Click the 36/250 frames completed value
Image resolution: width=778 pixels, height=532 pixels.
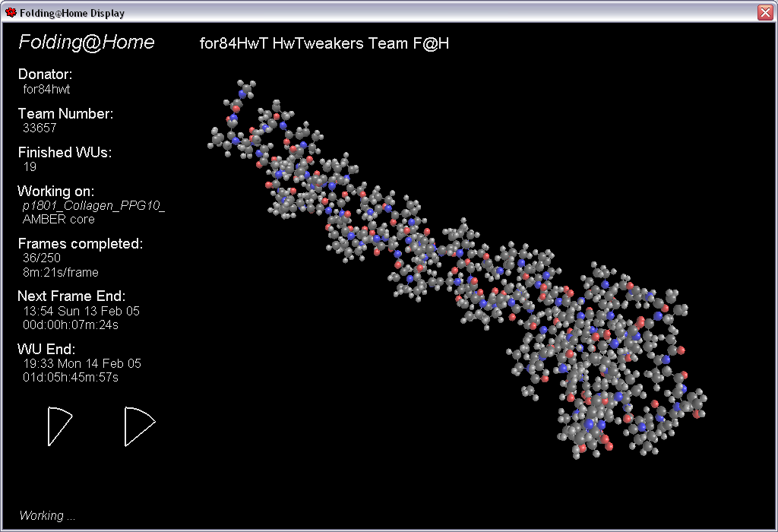(x=42, y=258)
